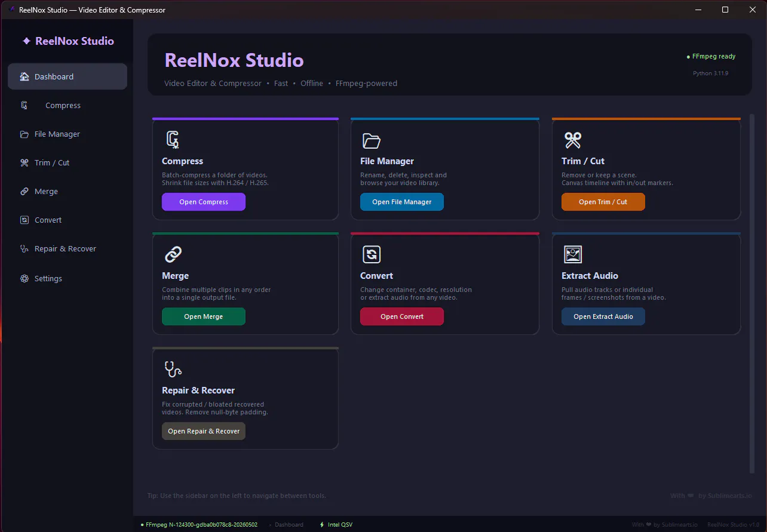Open the Compress sidebar item
767x532 pixels.
pos(68,105)
